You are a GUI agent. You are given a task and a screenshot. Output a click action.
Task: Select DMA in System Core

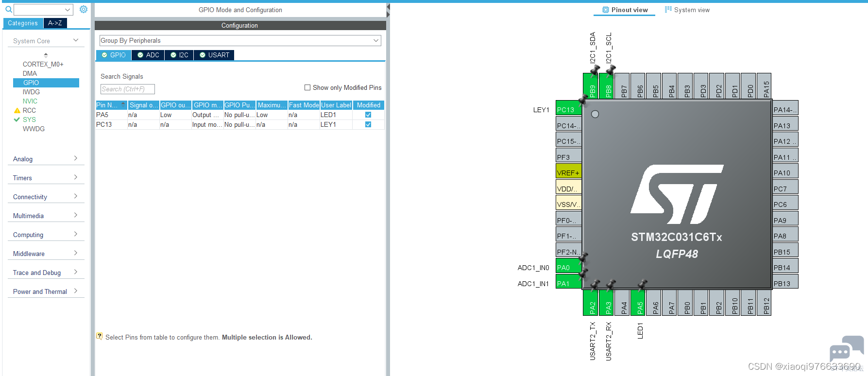(30, 73)
